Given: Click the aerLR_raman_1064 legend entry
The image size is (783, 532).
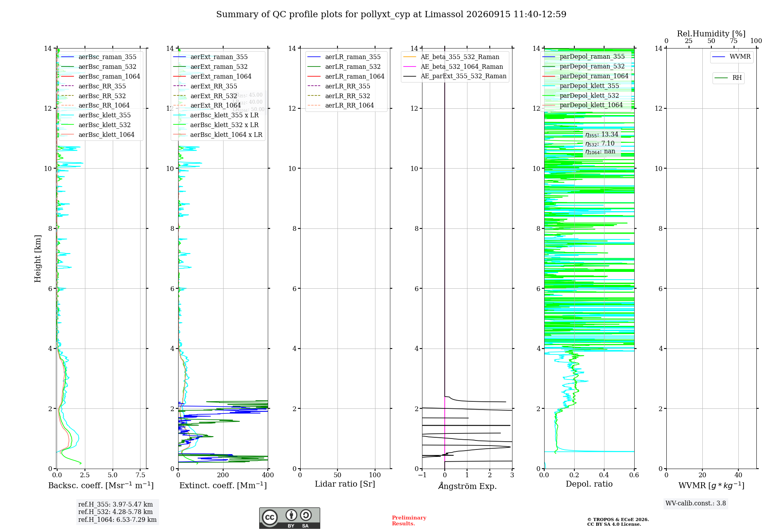Looking at the screenshot, I should [346, 77].
